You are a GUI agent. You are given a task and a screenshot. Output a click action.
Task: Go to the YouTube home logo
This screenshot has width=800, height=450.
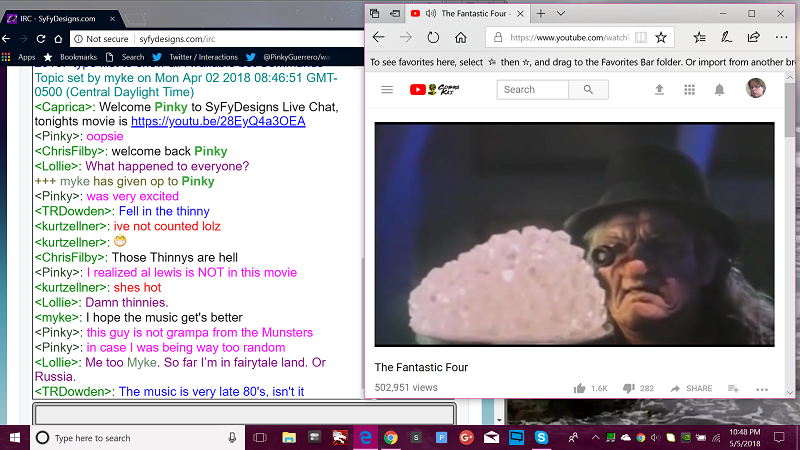(x=434, y=90)
